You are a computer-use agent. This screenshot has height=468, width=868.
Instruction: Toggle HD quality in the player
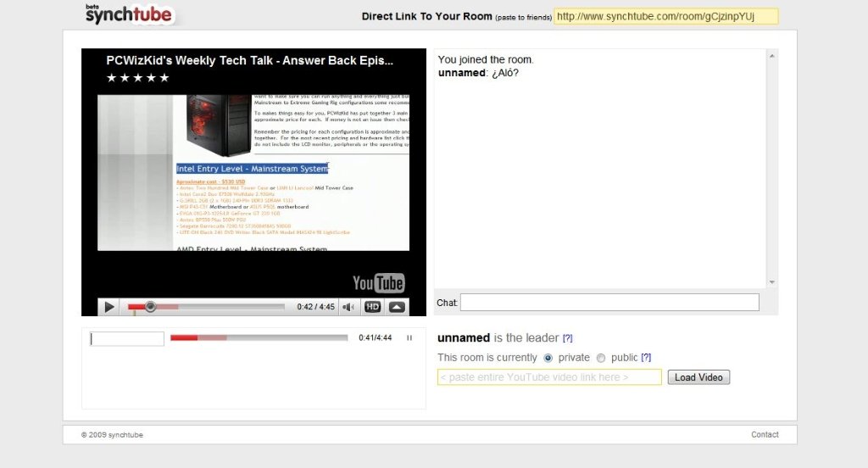click(x=372, y=307)
